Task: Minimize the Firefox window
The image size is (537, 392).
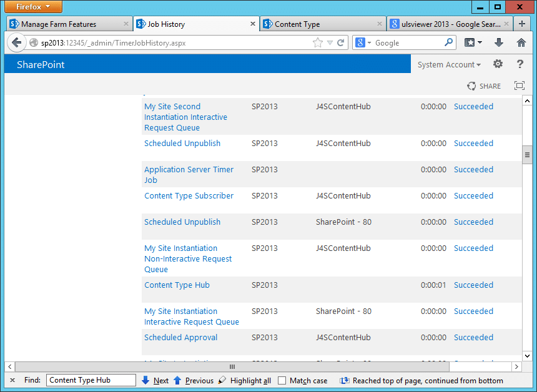Action: (480, 6)
